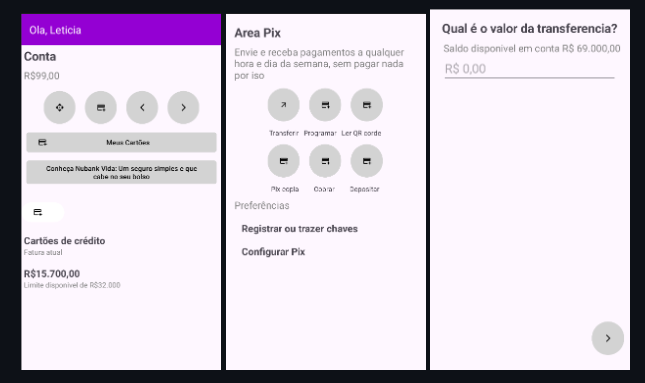Click the left chevron in the Conta row
645x383 pixels.
[x=142, y=107]
